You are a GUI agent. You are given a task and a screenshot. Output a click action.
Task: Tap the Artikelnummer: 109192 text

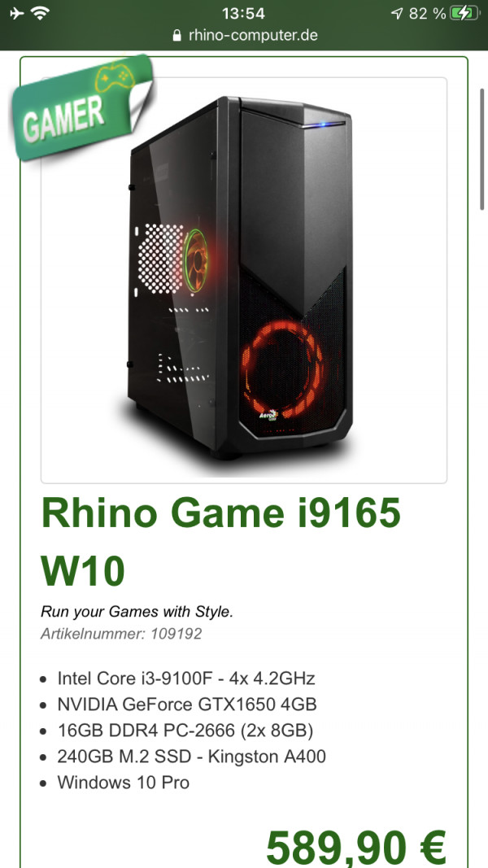[121, 634]
